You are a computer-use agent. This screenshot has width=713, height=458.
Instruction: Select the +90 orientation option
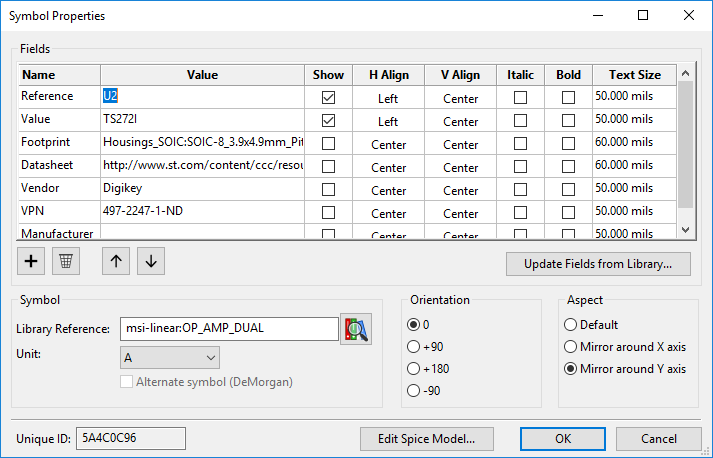pos(415,346)
